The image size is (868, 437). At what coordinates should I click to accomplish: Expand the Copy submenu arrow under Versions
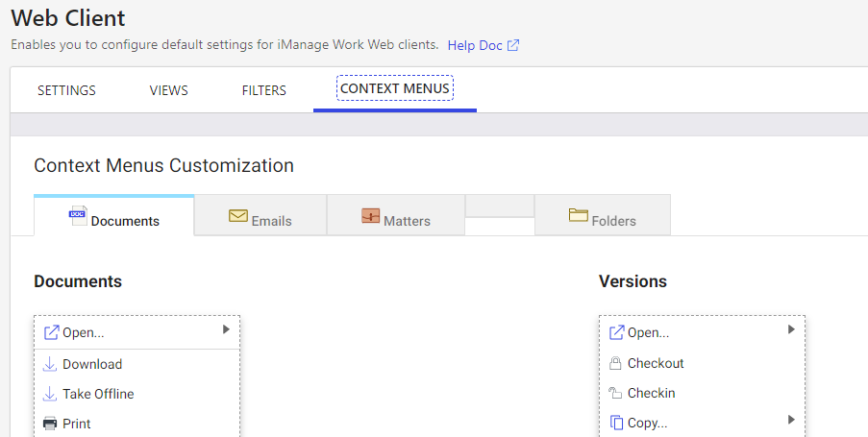coord(791,420)
